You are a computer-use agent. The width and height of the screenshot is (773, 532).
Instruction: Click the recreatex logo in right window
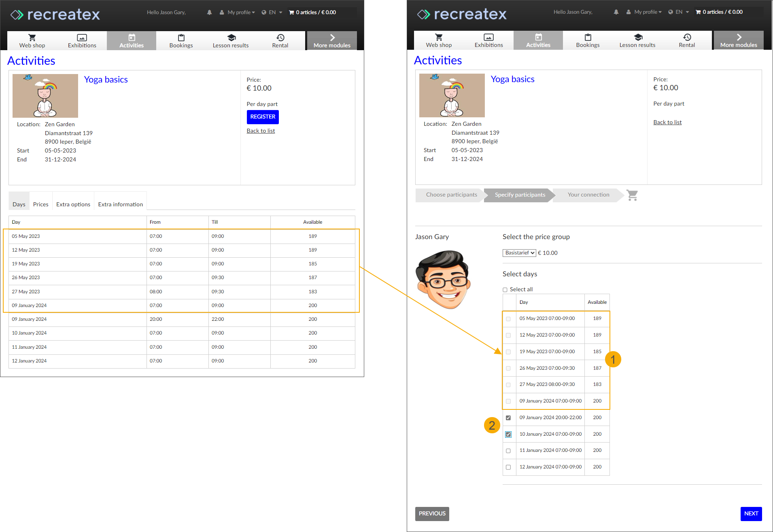click(462, 14)
